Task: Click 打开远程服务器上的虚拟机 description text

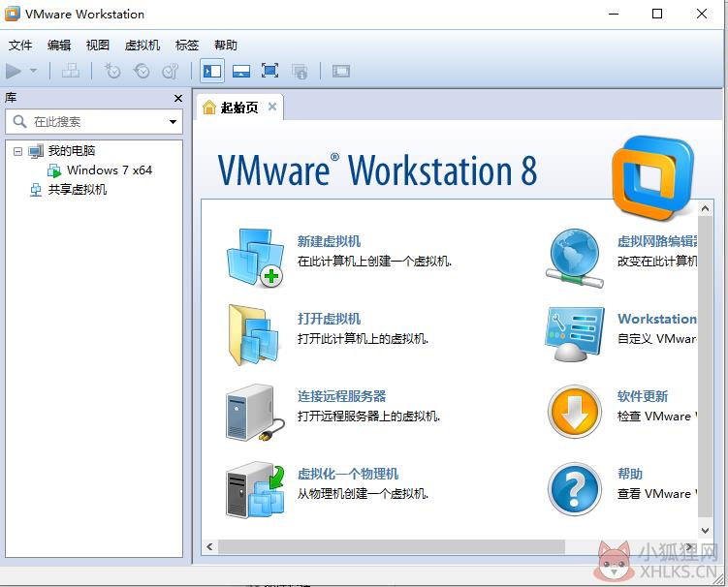Action: click(368, 417)
